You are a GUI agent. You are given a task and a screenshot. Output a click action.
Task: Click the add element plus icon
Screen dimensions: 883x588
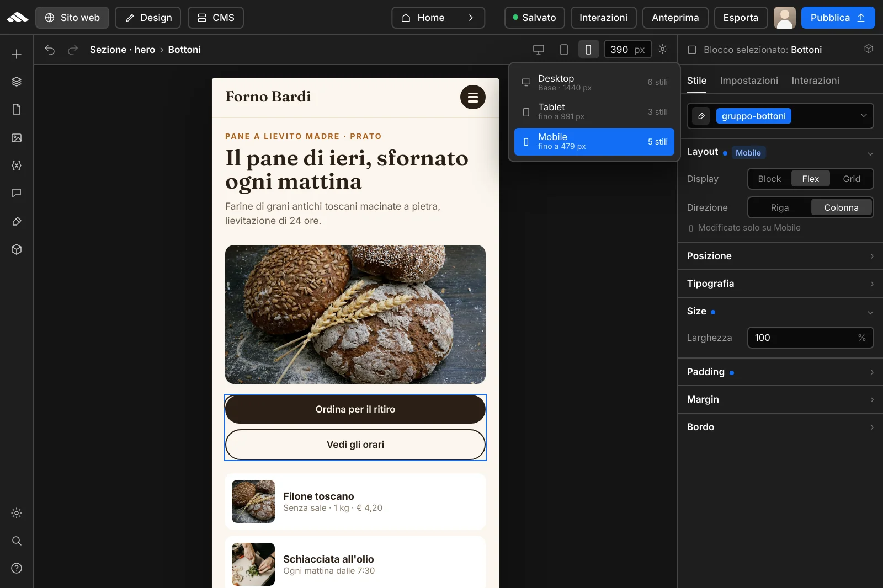[x=17, y=54]
